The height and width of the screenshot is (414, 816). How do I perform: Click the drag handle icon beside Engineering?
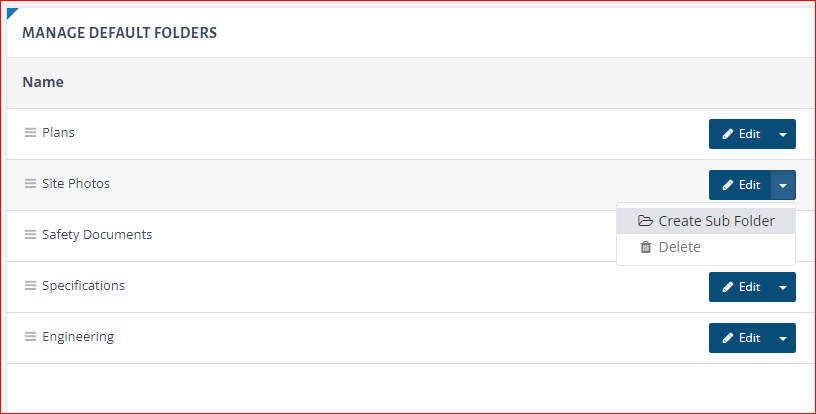30,337
